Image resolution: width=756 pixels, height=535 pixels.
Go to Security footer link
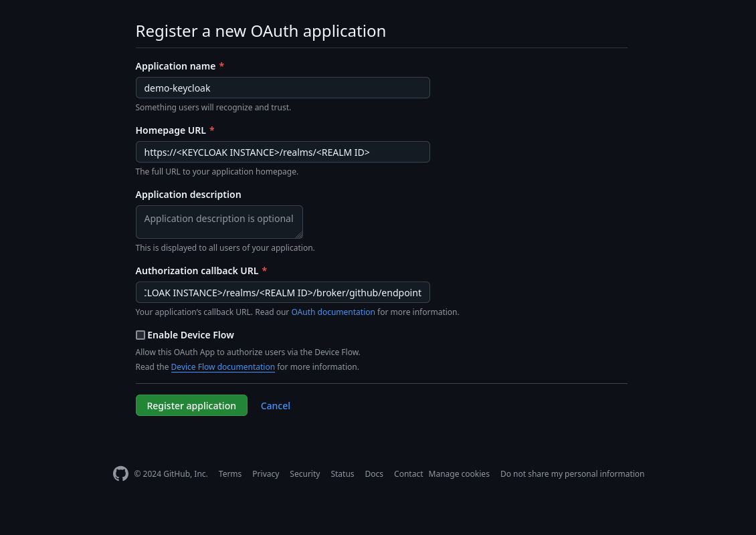[304, 473]
